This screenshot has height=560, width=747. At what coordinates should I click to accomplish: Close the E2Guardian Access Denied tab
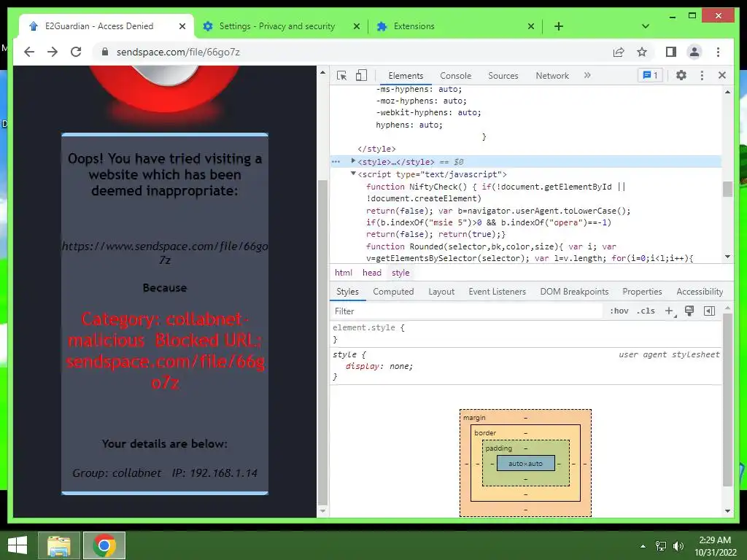tap(182, 27)
